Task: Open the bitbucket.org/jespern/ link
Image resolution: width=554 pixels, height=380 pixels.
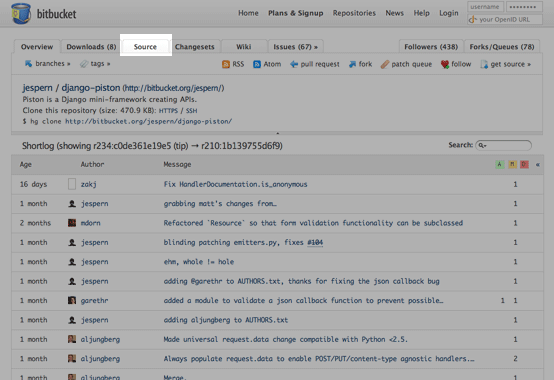Action: coord(173,88)
